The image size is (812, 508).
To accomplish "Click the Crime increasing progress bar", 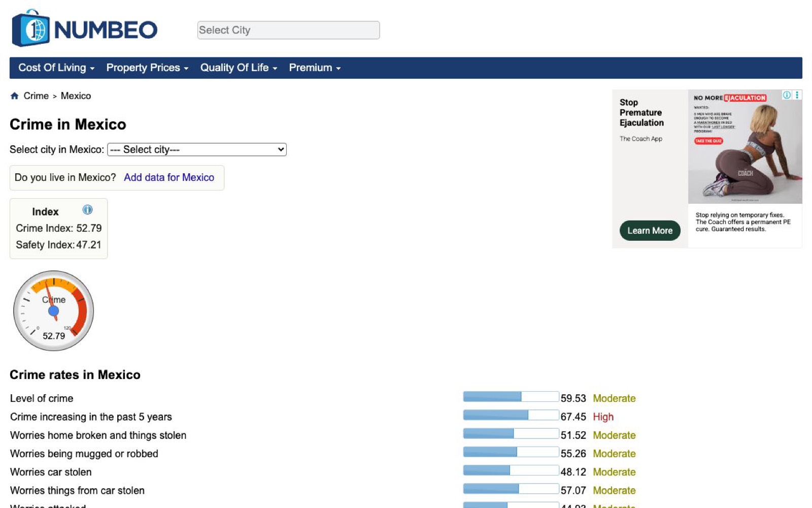I will pyautogui.click(x=511, y=415).
